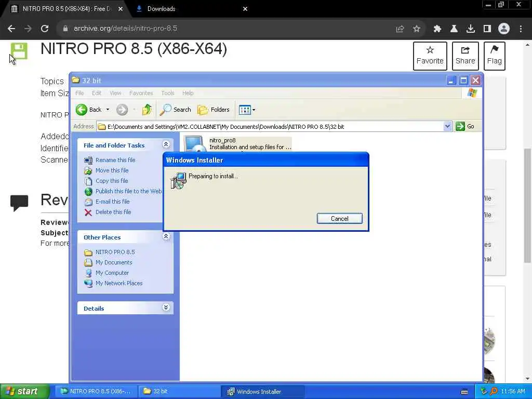532x399 pixels.
Task: Open the Chrome extensions puzzle icon
Action: (437, 29)
